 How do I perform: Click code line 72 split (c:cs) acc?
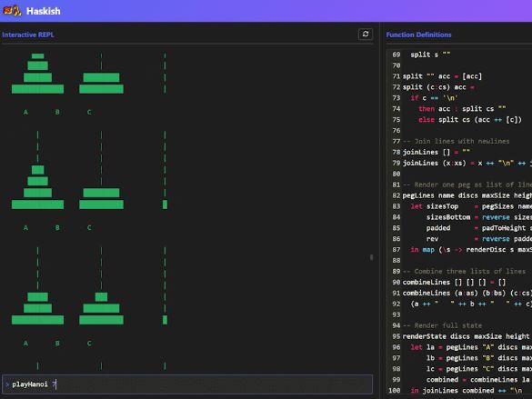click(438, 87)
